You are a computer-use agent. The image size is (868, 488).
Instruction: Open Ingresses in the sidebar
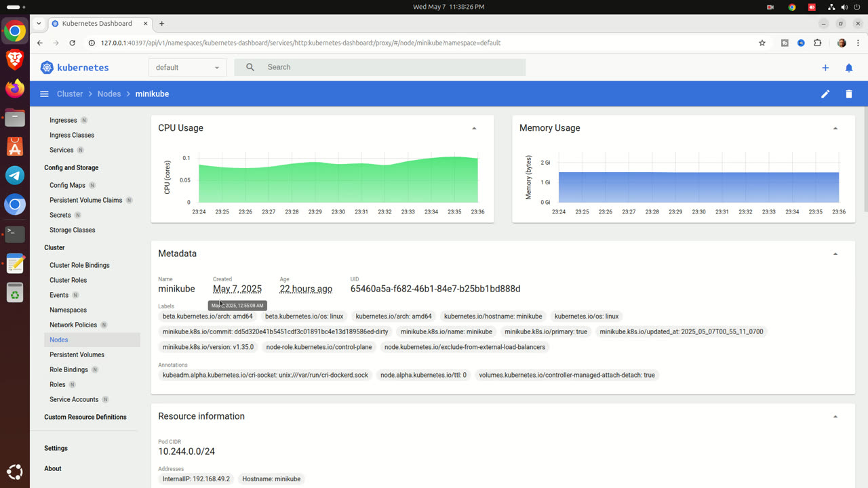click(x=63, y=120)
